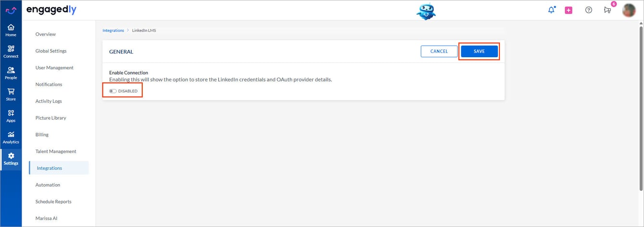
Task: Click the CANCEL button
Action: [x=439, y=51]
